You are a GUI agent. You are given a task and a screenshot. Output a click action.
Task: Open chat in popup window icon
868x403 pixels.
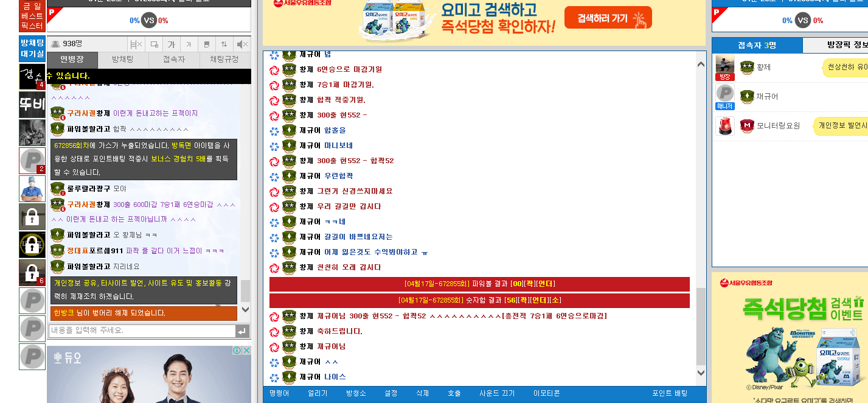(x=154, y=44)
